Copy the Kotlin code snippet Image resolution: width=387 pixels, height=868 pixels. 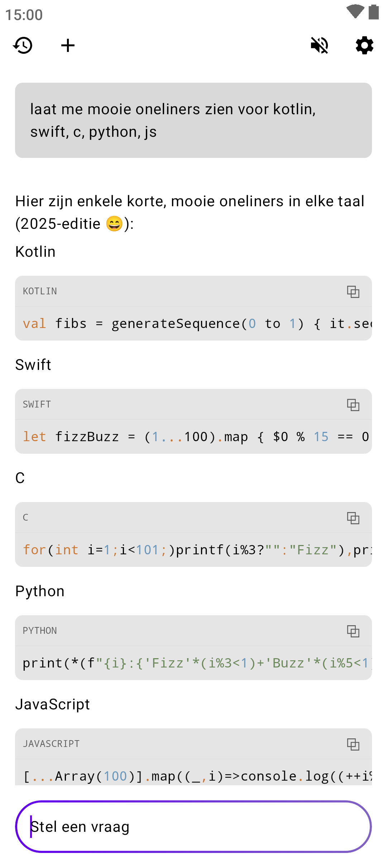[x=353, y=291]
